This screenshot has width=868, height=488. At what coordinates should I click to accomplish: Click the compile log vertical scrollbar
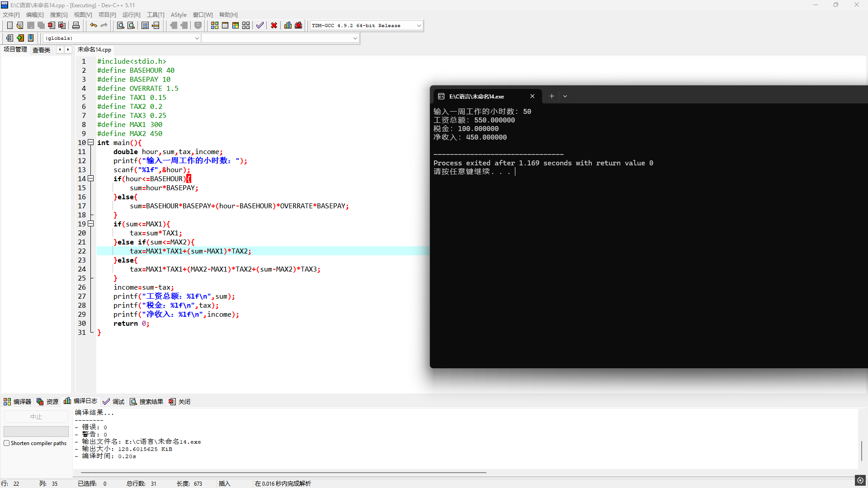(x=861, y=450)
